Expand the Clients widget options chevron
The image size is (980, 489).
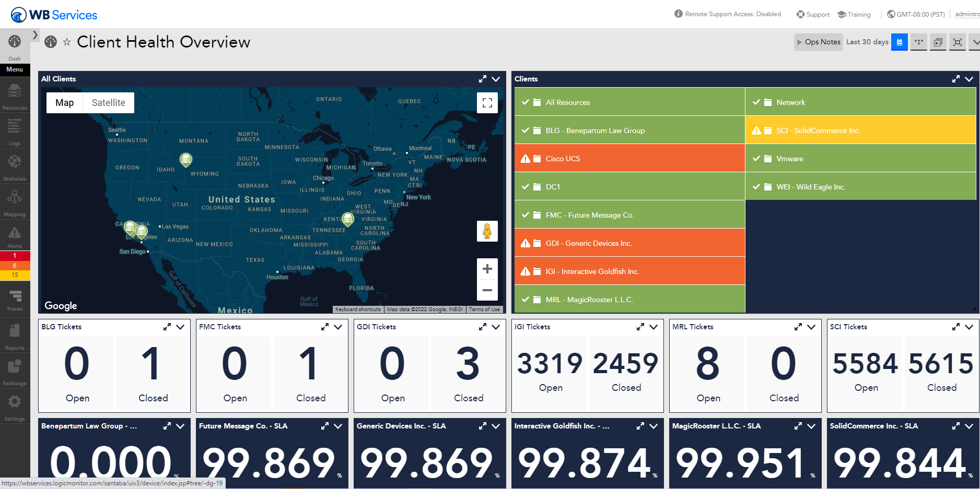[970, 79]
